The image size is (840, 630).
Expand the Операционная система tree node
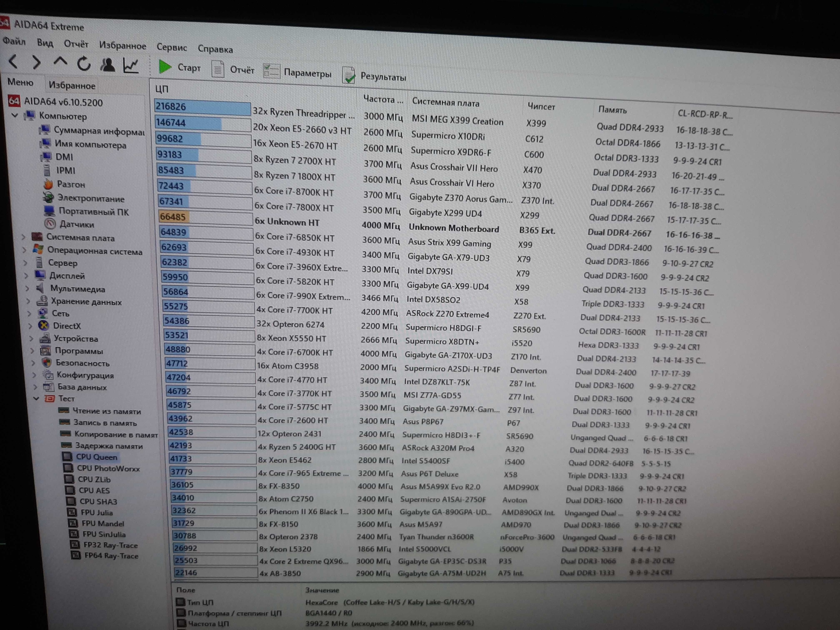click(x=24, y=250)
